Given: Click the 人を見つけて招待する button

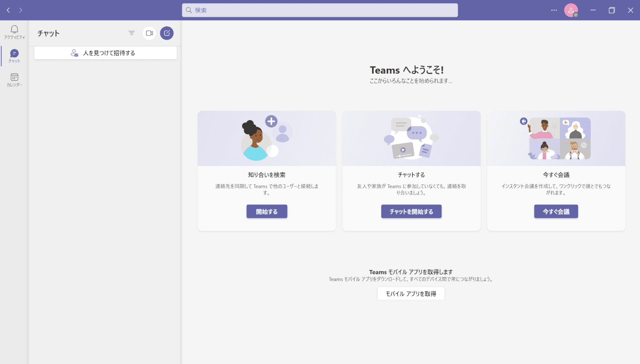Looking at the screenshot, I should coord(105,53).
